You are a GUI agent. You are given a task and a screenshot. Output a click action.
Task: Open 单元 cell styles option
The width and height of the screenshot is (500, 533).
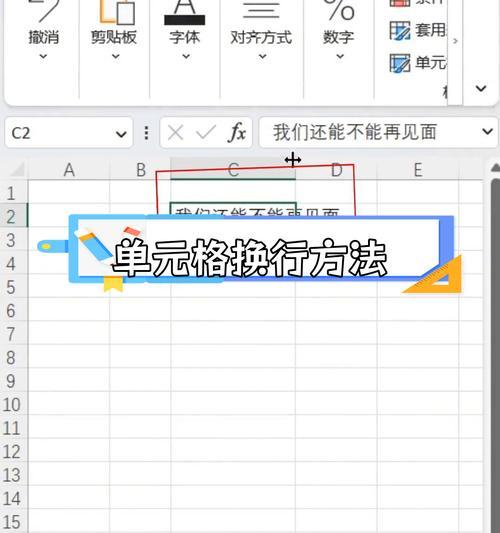click(418, 63)
